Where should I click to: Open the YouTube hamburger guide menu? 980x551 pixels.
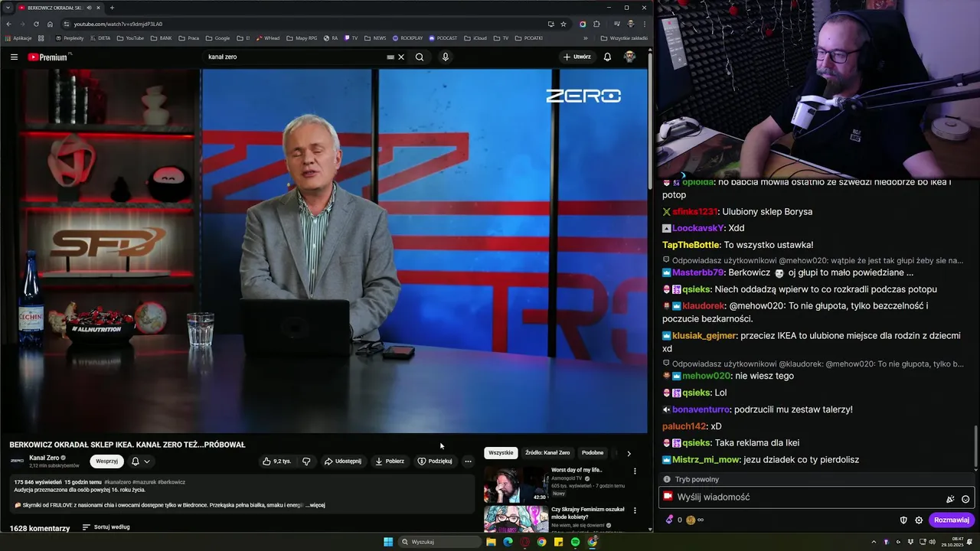click(x=14, y=57)
